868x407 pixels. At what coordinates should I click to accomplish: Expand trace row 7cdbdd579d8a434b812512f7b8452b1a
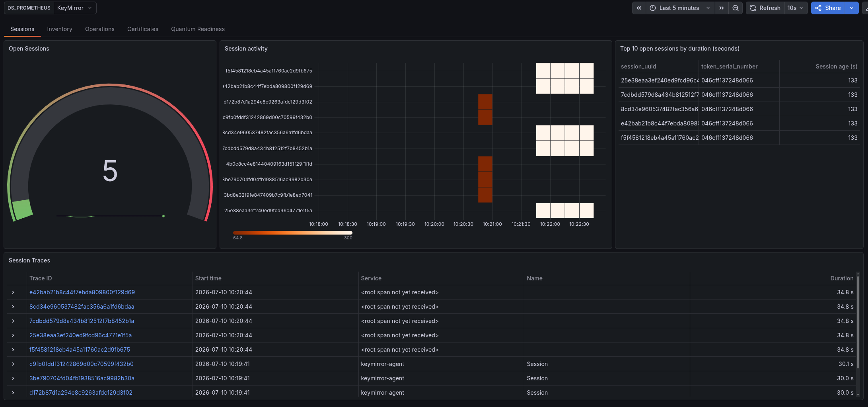[x=13, y=321]
